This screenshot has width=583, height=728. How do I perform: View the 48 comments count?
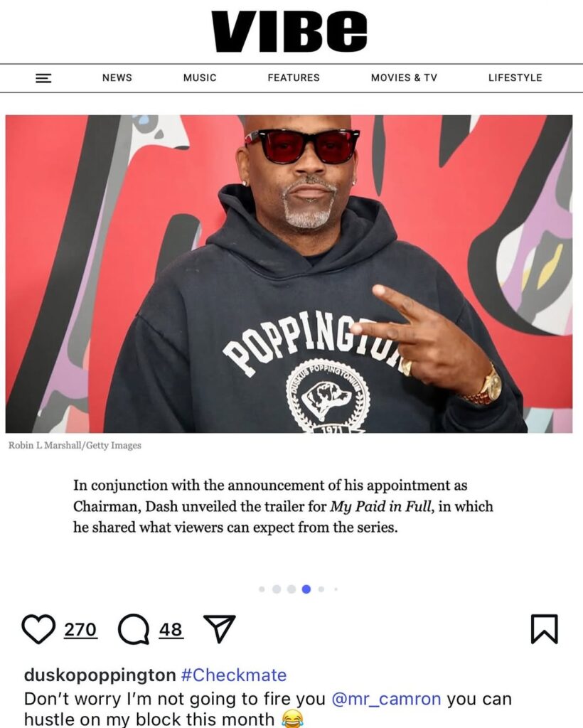click(171, 630)
